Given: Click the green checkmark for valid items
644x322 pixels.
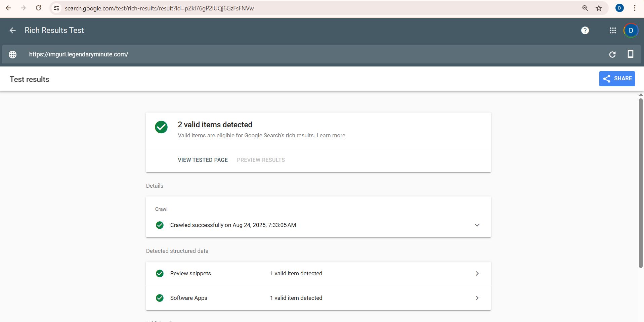Looking at the screenshot, I should 161,127.
